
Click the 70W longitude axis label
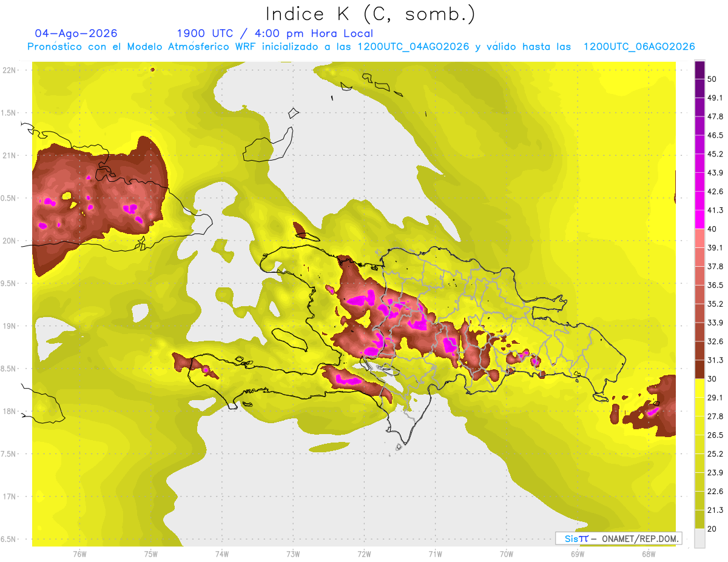tap(507, 554)
